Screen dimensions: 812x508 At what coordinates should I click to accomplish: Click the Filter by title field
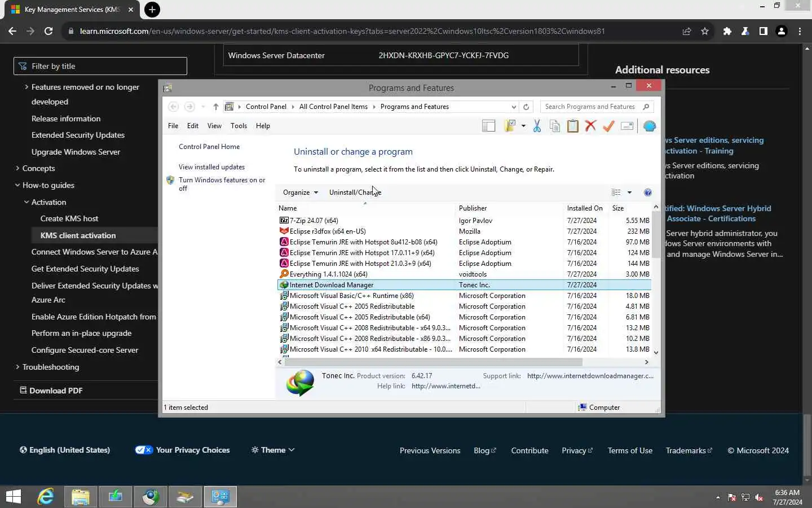click(100, 66)
